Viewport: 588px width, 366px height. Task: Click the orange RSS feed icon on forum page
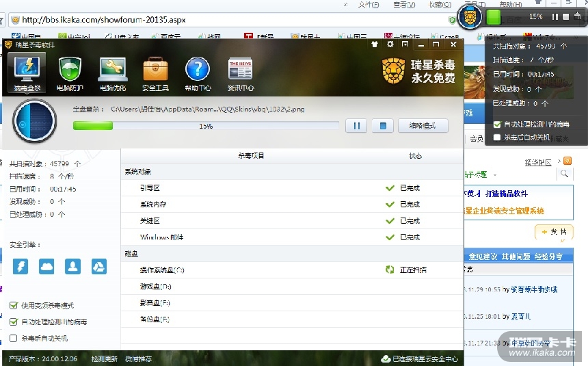[x=567, y=161]
